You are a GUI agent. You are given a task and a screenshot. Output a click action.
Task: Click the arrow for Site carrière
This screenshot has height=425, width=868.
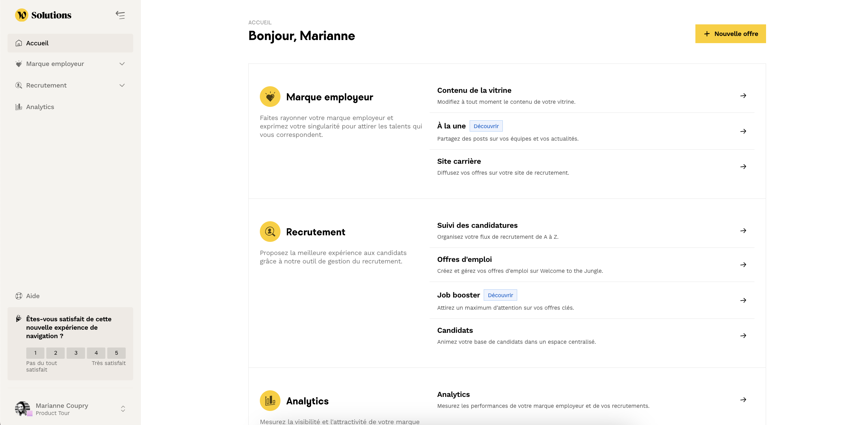point(743,167)
